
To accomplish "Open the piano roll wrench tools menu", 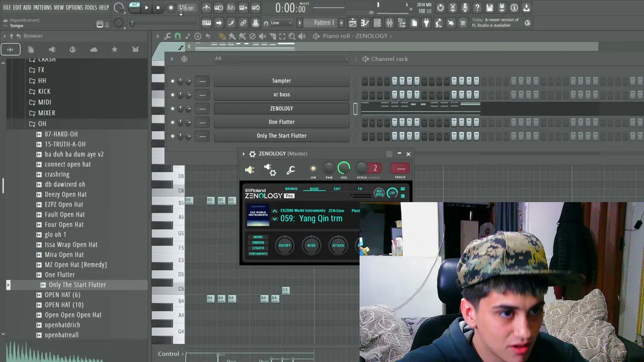I will [x=168, y=36].
